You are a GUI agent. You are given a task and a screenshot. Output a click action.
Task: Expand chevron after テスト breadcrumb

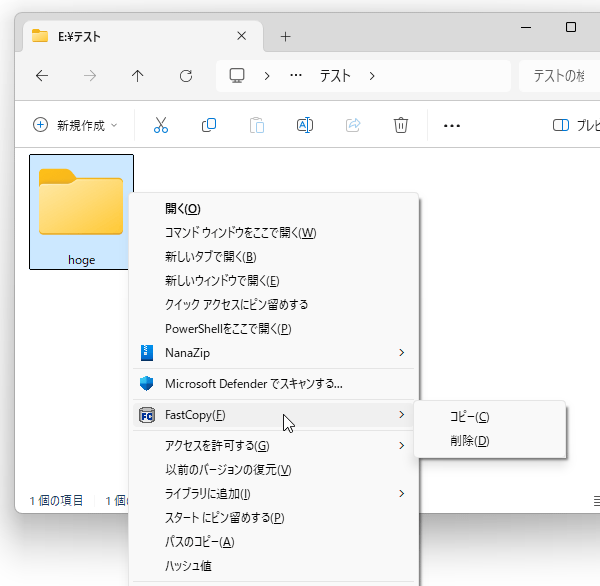coord(372,76)
